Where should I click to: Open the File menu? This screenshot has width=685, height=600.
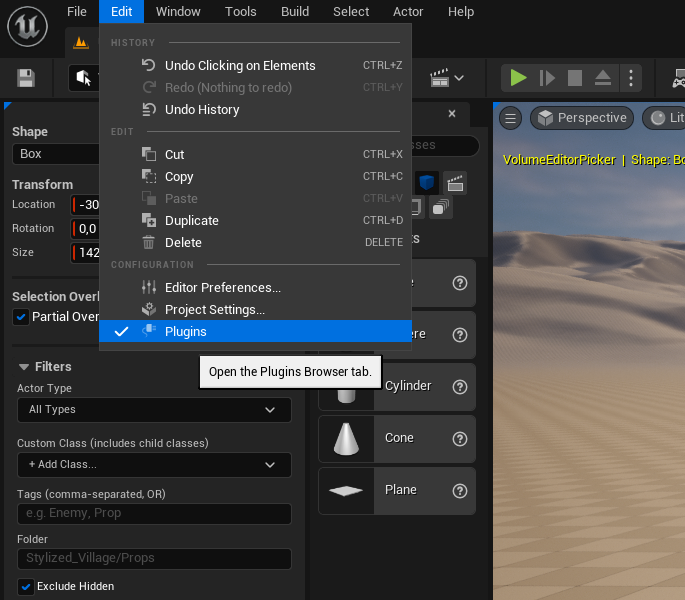tap(76, 11)
